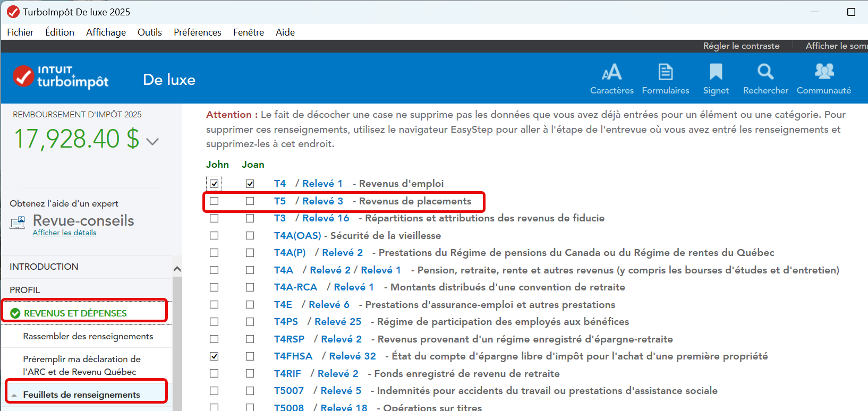Click the refund amount 17,928.40 $
The image size is (868, 411).
pos(76,139)
